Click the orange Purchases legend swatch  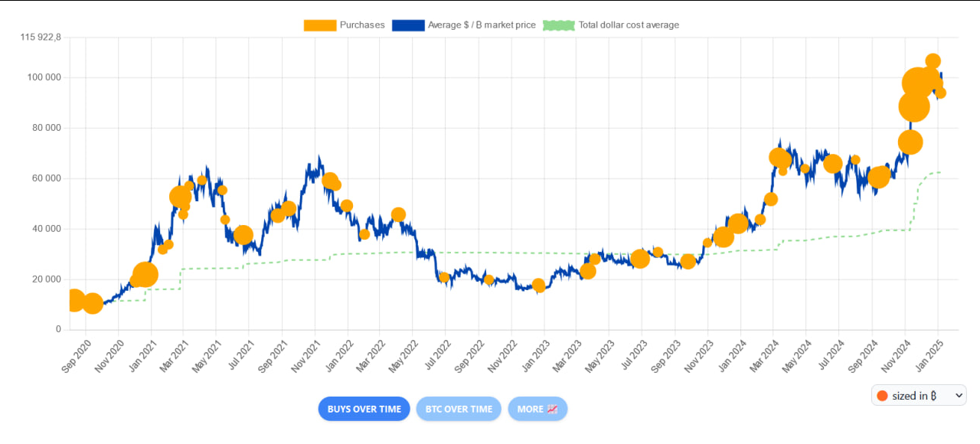click(320, 25)
